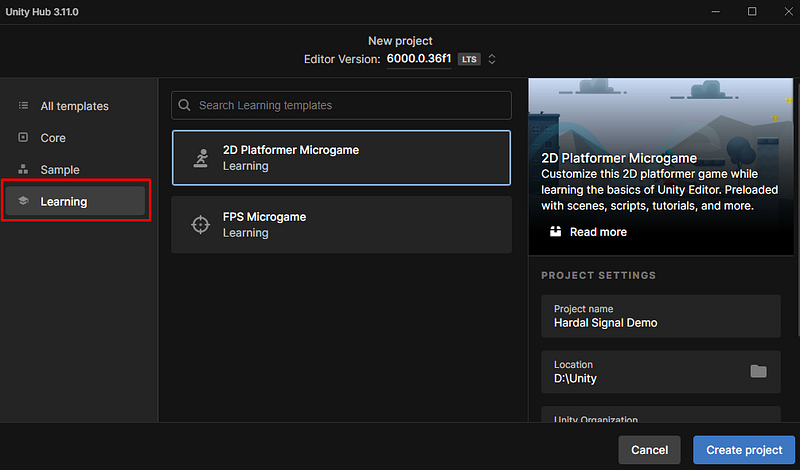Screen dimensions: 800x470
Task: Open the Location folder browse icon
Action: [758, 371]
